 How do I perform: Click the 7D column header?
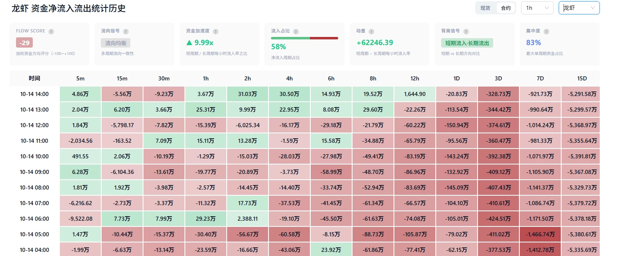(x=540, y=78)
